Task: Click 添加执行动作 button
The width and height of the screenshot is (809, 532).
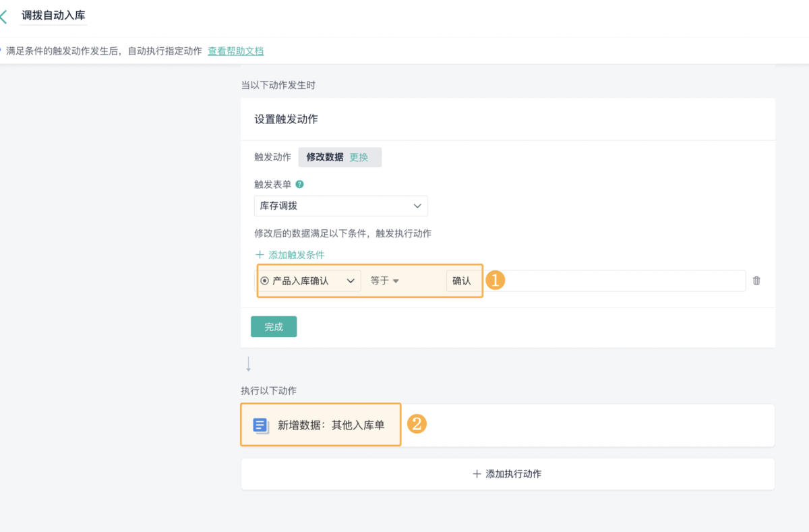Action: (x=508, y=474)
